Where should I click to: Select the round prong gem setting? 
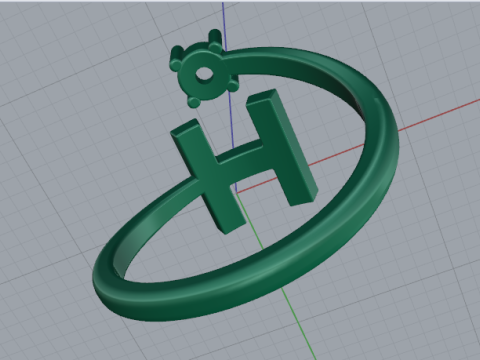pyautogui.click(x=203, y=70)
